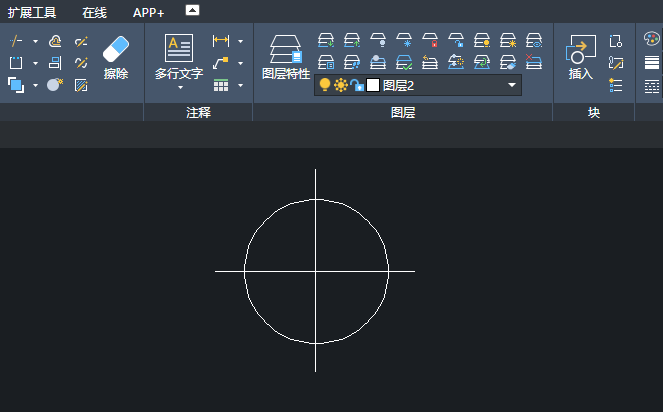
Task: Turn all layers on via yellow bulb icon
Action: click(x=482, y=41)
